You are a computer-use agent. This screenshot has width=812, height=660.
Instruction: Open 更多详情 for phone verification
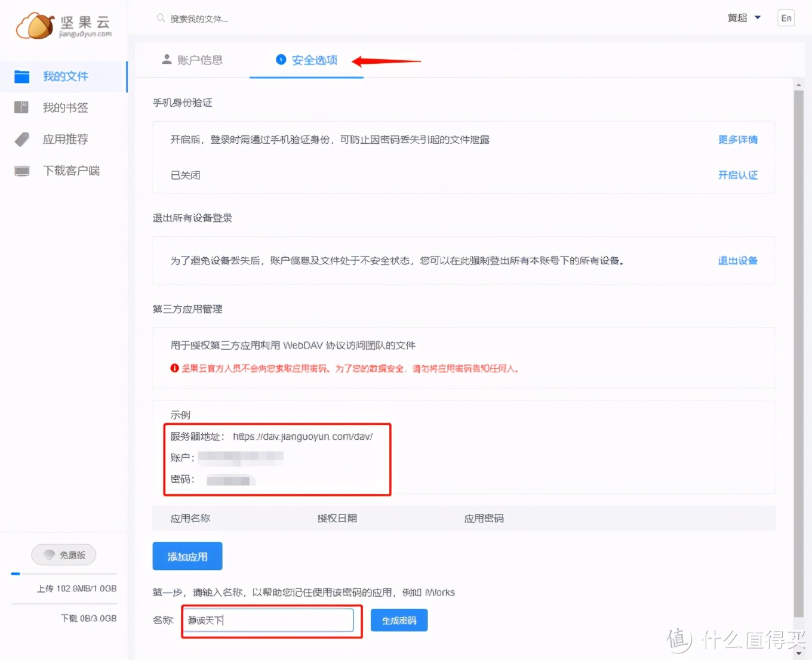[738, 139]
